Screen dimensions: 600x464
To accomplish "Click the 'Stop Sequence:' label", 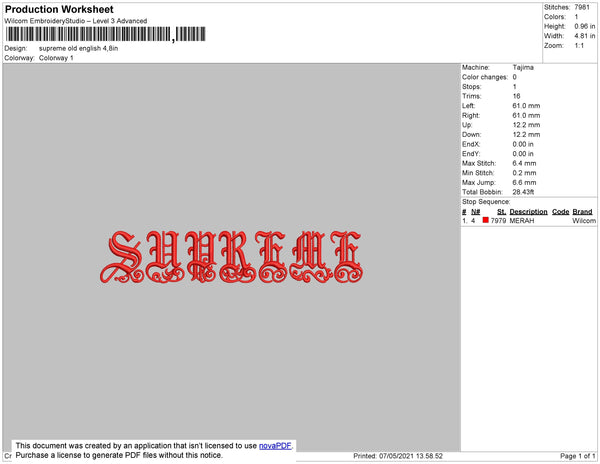I will click(486, 202).
